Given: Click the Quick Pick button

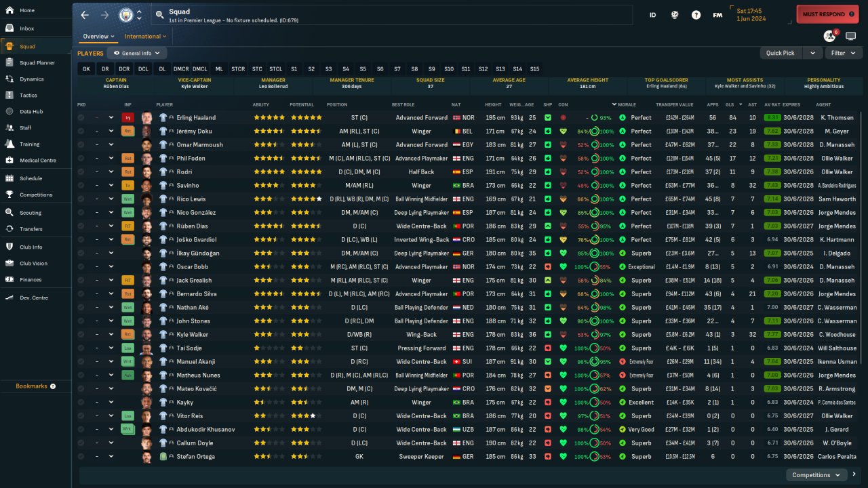Looking at the screenshot, I should (781, 53).
